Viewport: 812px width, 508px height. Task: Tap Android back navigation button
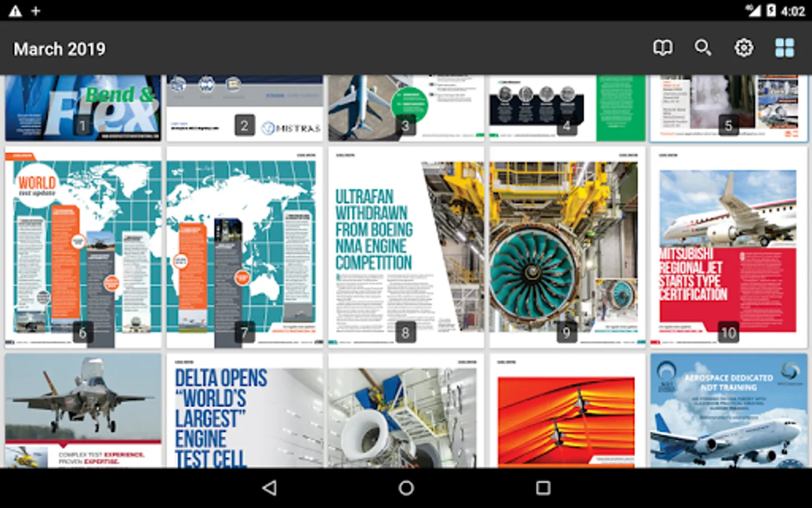[270, 488]
